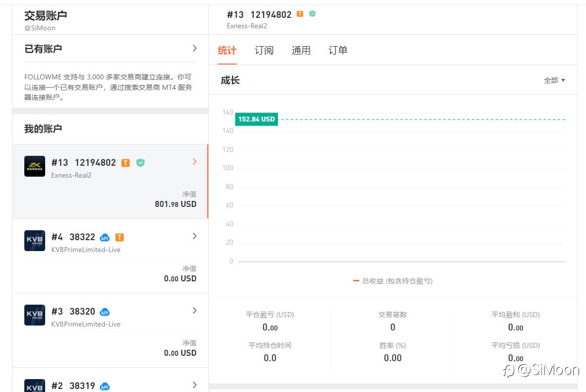Click blue API badge on account #3 38320
This screenshot has width=586, height=392.
point(105,312)
